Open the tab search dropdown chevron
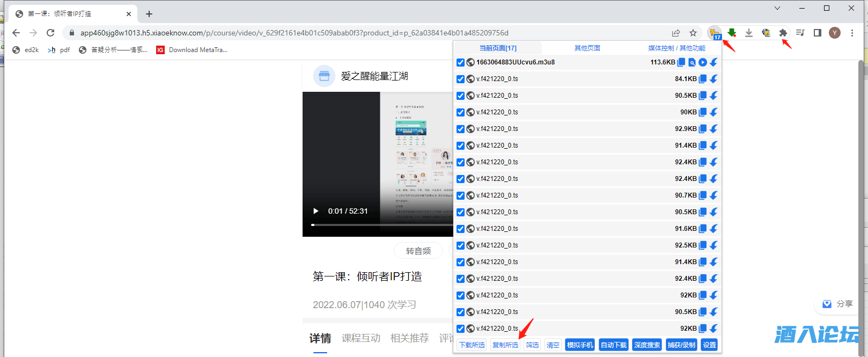 (x=777, y=8)
